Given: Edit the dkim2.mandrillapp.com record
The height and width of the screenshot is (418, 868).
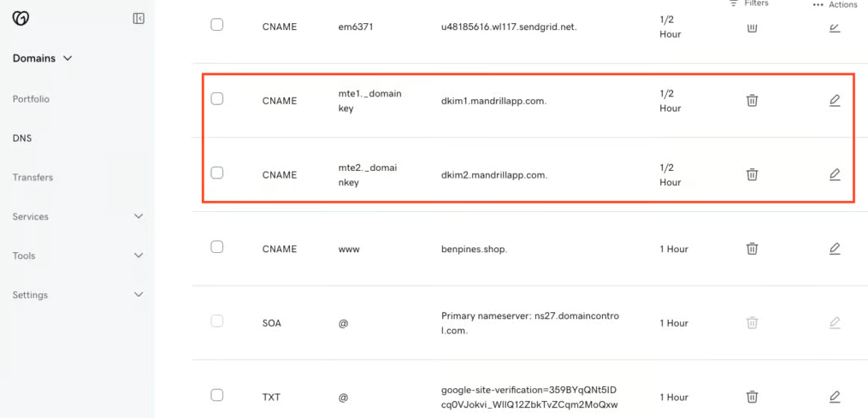Looking at the screenshot, I should 835,175.
